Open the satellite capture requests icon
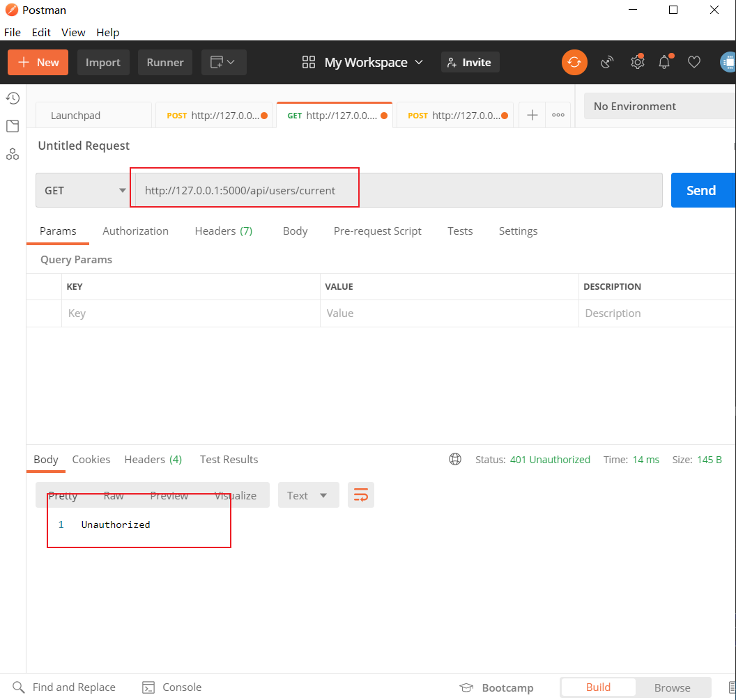 coord(607,63)
